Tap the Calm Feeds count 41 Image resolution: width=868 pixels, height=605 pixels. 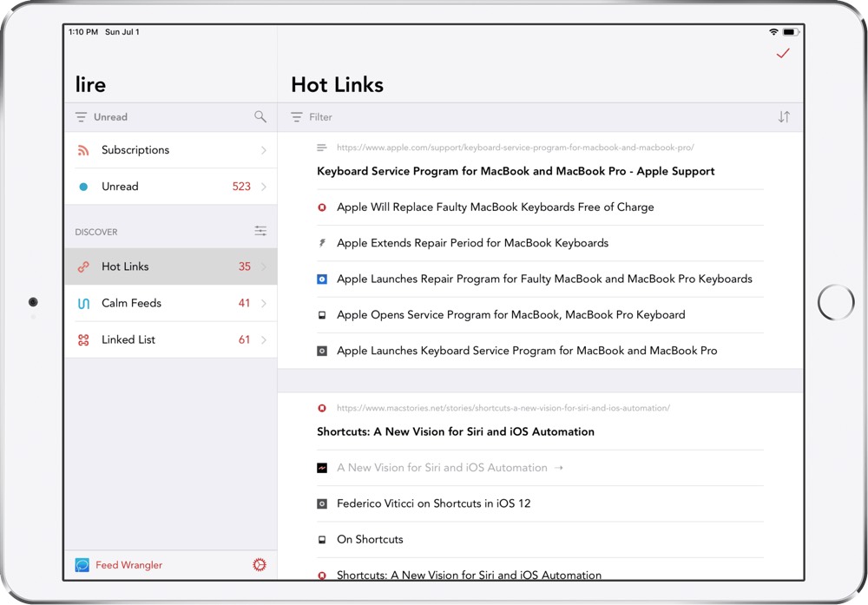coord(244,303)
